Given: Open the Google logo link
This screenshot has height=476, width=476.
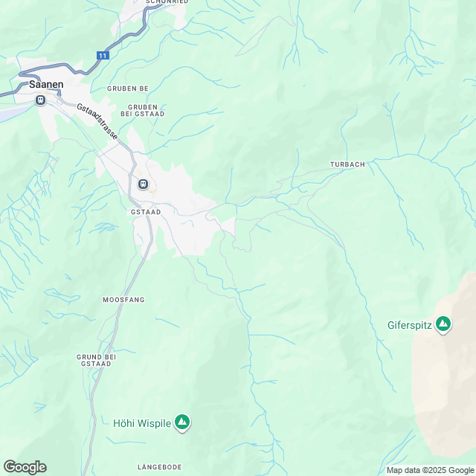Looking at the screenshot, I should pyautogui.click(x=25, y=467).
